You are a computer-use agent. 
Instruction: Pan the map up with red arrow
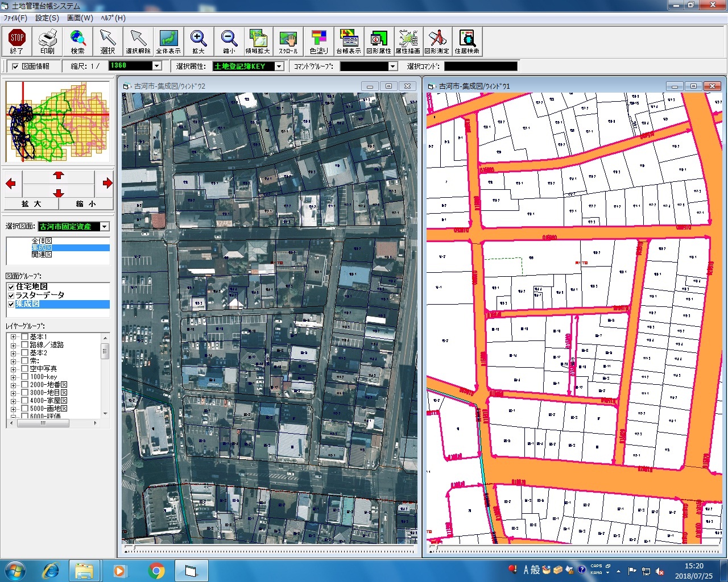(59, 176)
